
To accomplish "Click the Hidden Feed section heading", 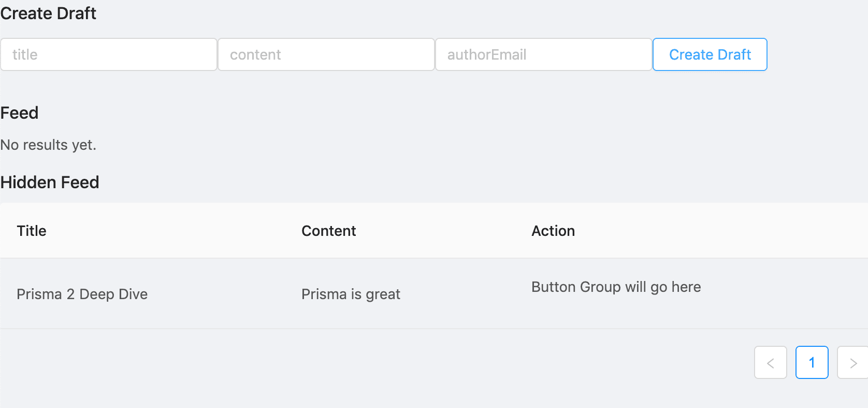I will point(50,182).
